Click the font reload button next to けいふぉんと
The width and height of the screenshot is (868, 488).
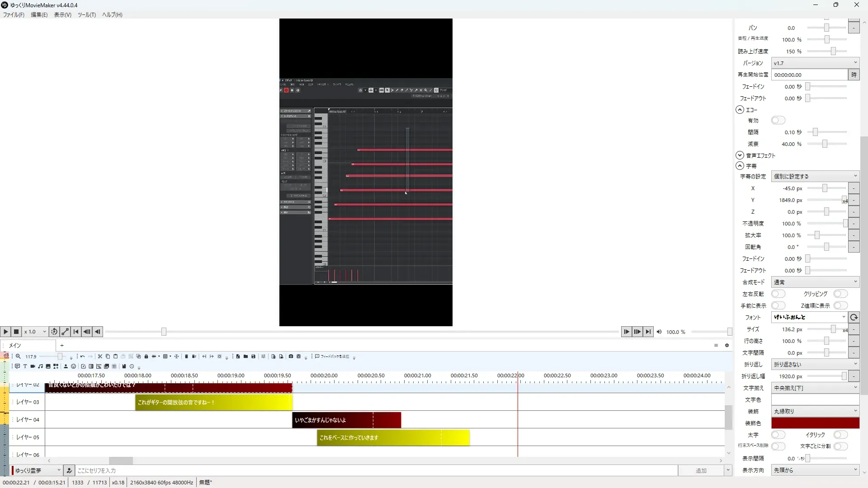pyautogui.click(x=854, y=317)
